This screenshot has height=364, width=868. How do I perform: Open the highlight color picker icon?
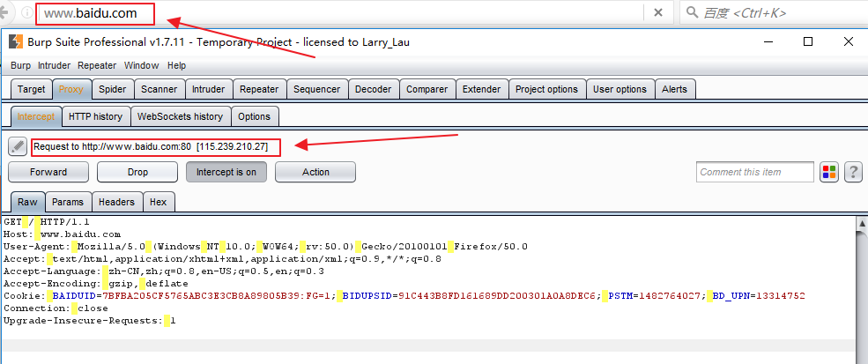pyautogui.click(x=829, y=172)
